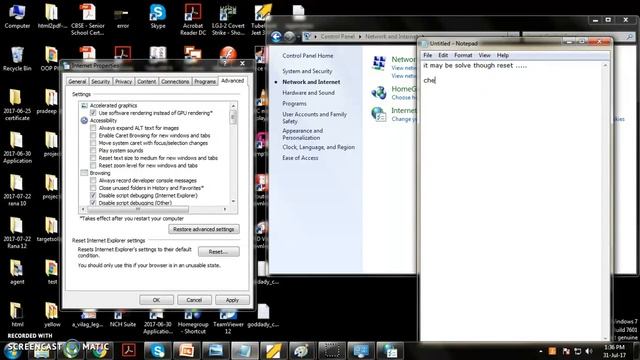The image size is (640, 360).
Task: Open the File menu in Notepad
Action: click(x=427, y=55)
